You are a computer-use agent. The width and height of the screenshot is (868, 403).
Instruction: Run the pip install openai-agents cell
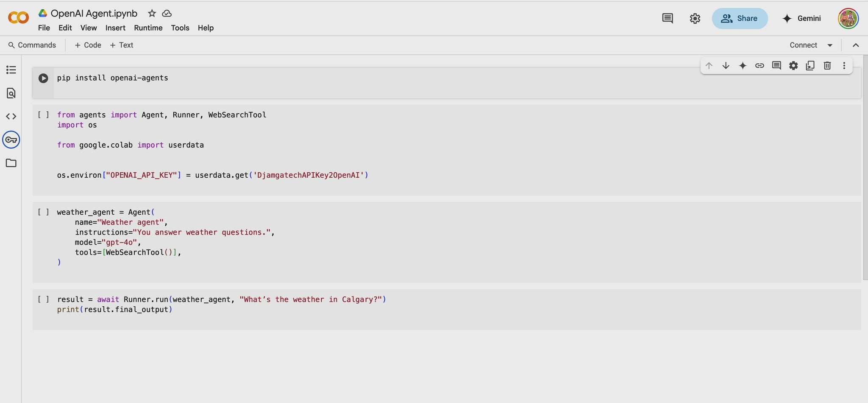pyautogui.click(x=43, y=78)
